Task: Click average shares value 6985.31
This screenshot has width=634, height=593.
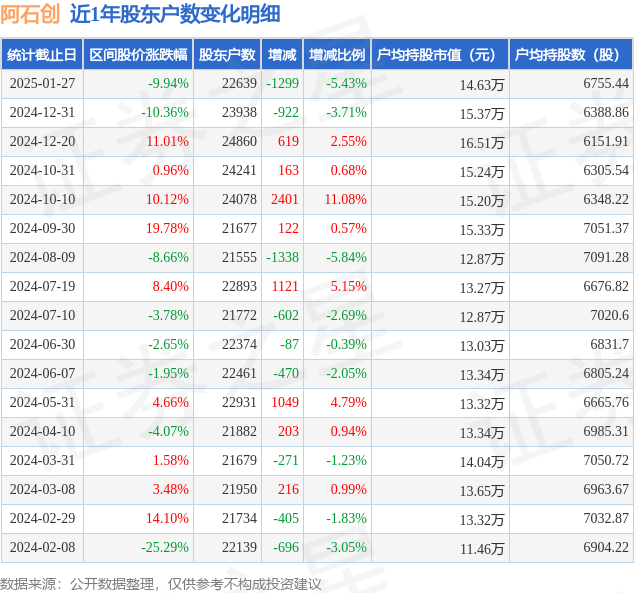Action: click(606, 431)
